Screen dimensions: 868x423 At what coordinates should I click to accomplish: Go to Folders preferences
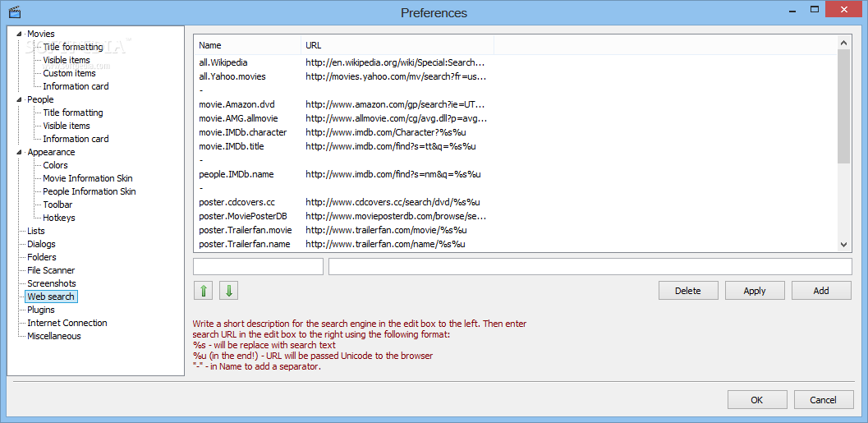tap(42, 257)
